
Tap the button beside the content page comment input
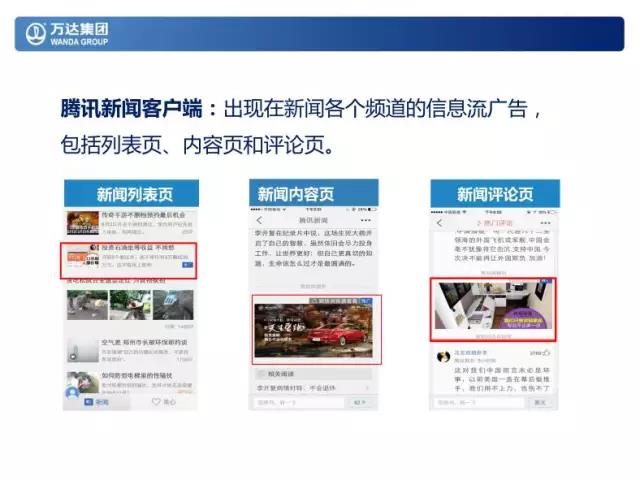coord(360,403)
